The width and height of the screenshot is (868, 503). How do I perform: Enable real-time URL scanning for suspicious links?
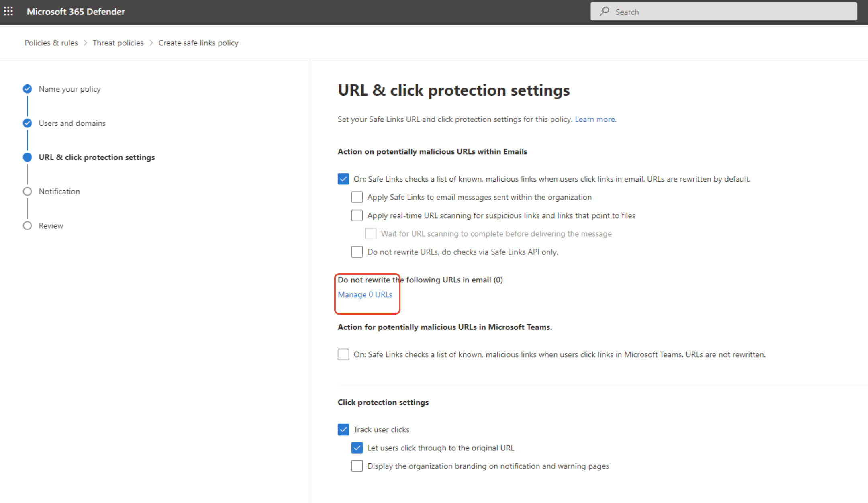tap(357, 215)
